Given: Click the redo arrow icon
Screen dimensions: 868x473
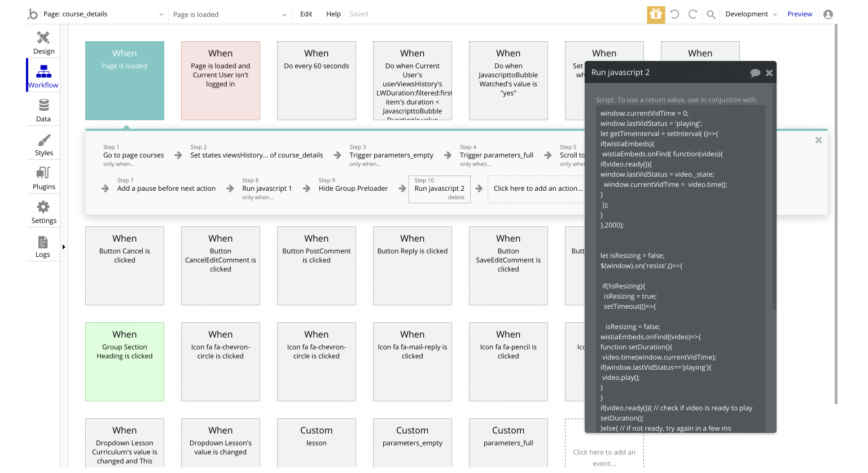Looking at the screenshot, I should coord(692,14).
